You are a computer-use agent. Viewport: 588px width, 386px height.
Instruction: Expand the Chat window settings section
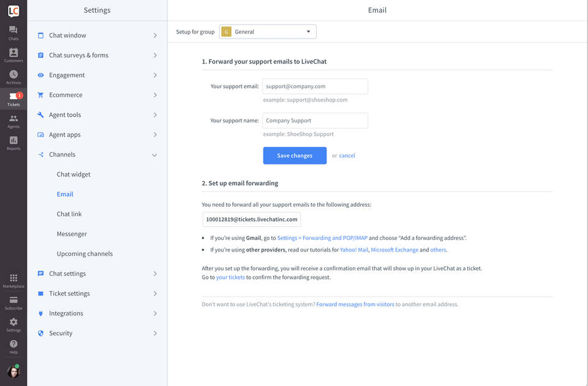(x=97, y=35)
